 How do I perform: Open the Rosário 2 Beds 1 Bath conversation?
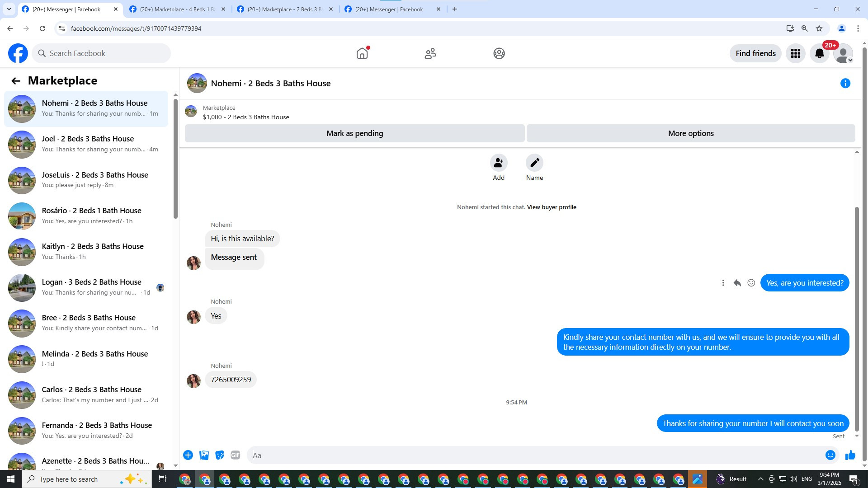pyautogui.click(x=86, y=216)
